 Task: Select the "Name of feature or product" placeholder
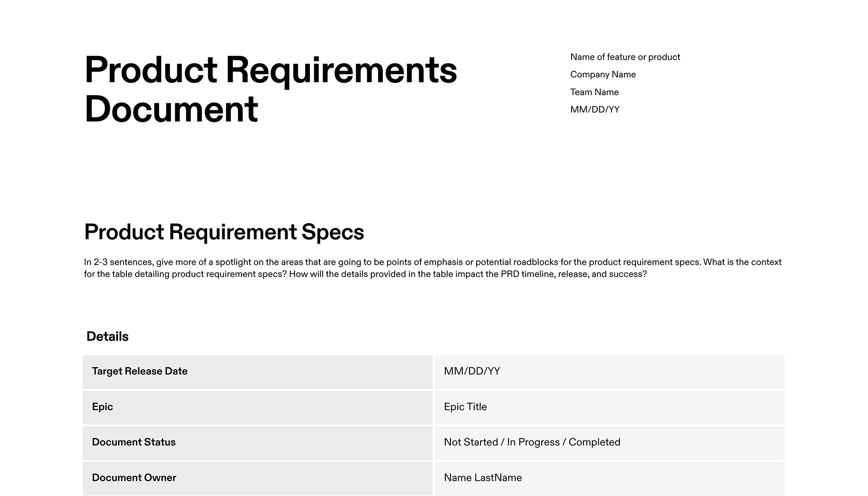pyautogui.click(x=625, y=57)
